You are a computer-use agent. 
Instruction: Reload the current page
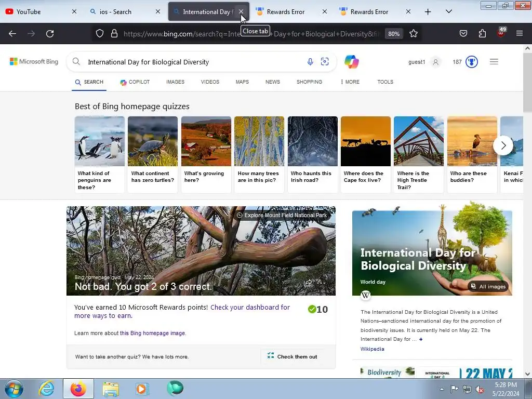tap(50, 34)
